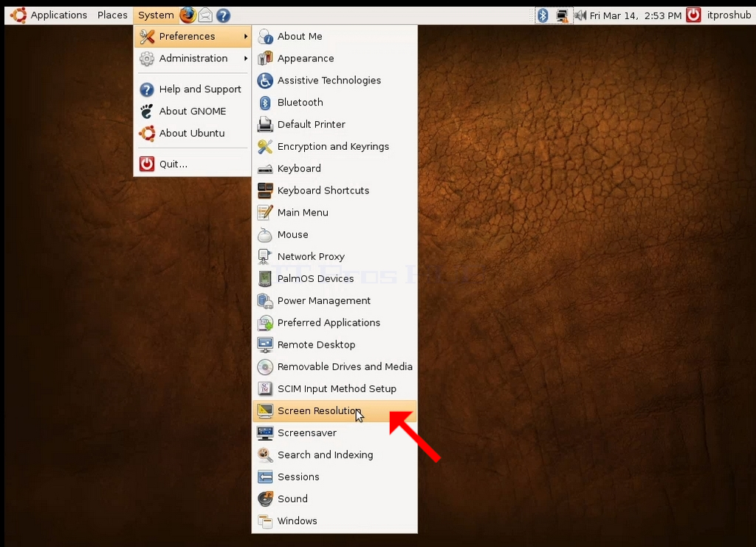Open the Applications menu
Screen dimensions: 756x547
coord(59,15)
